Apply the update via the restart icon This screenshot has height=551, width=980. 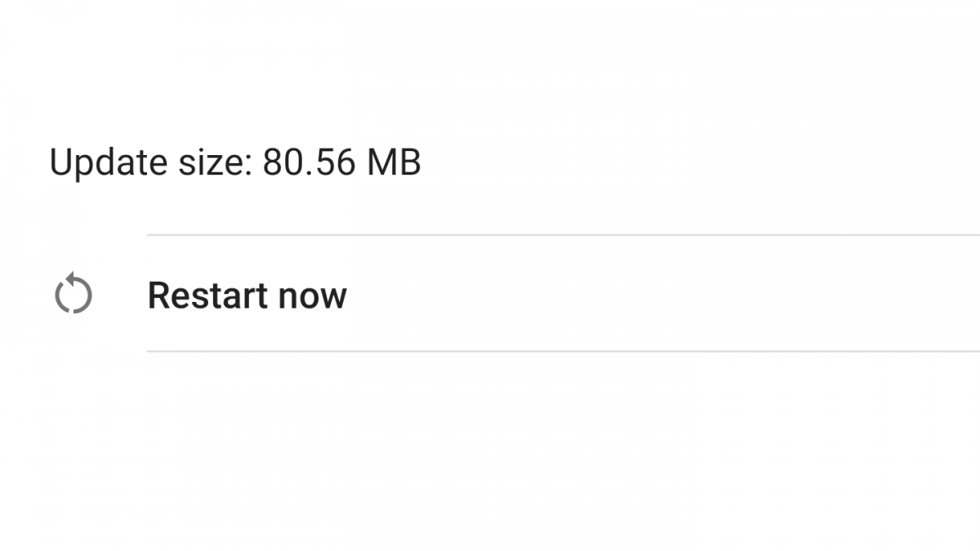click(x=73, y=295)
